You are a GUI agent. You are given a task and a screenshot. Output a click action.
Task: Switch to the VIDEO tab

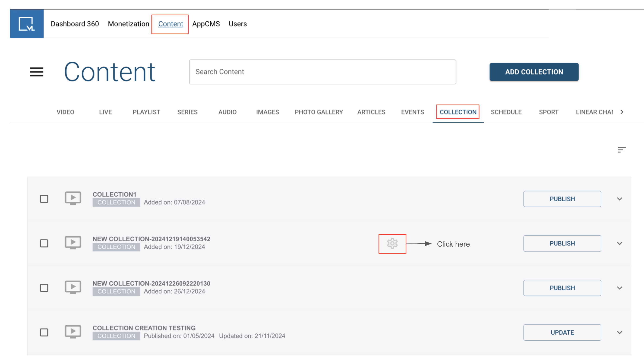(x=65, y=112)
